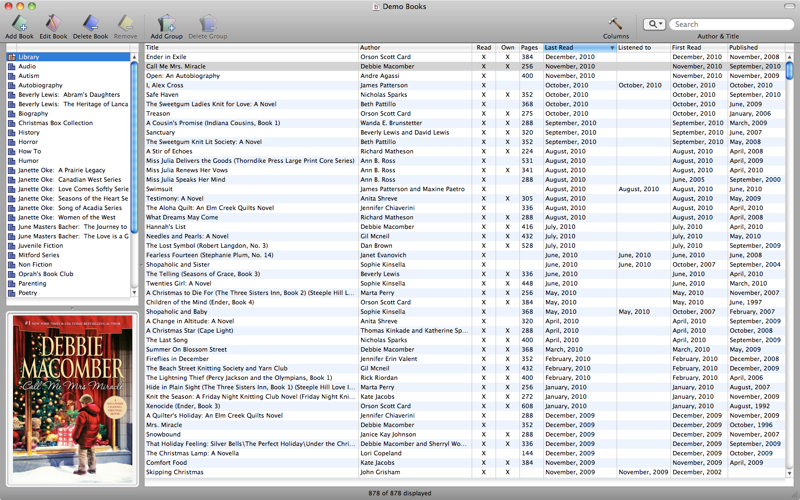
Task: Select the row What Dreams May Come
Action: [x=465, y=217]
